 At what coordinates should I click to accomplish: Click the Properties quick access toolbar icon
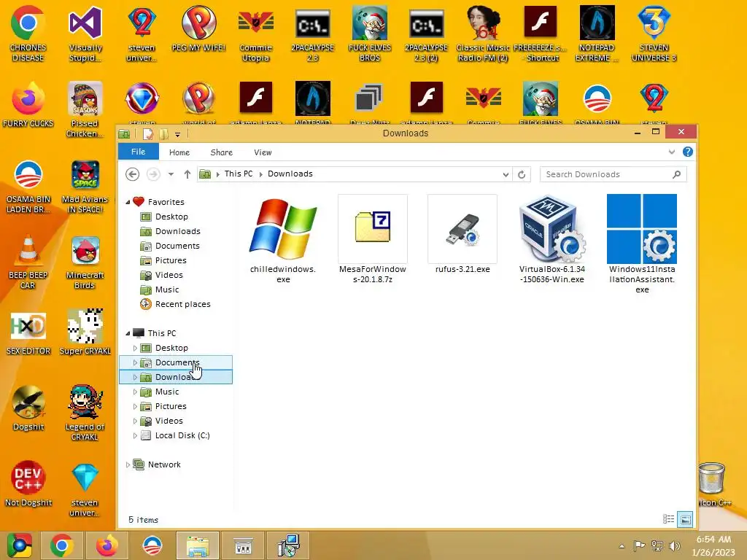147,134
